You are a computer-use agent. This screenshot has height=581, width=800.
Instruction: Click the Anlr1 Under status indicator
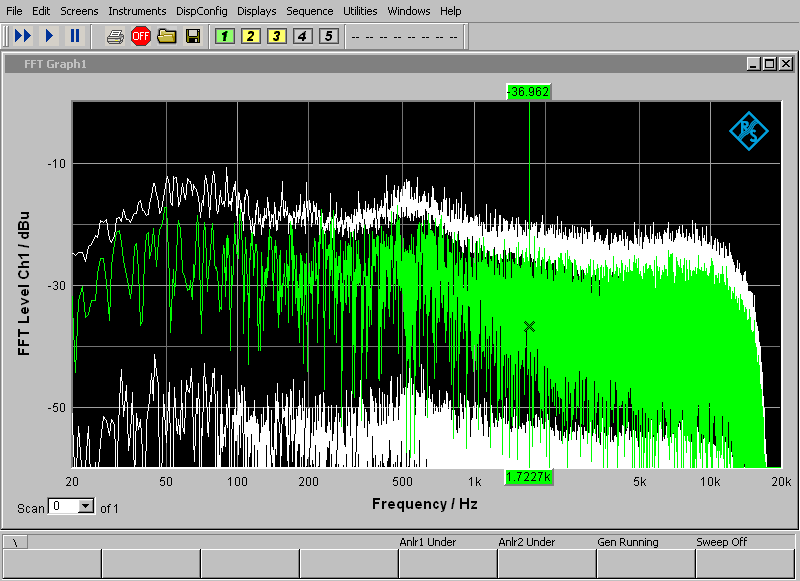[x=428, y=542]
